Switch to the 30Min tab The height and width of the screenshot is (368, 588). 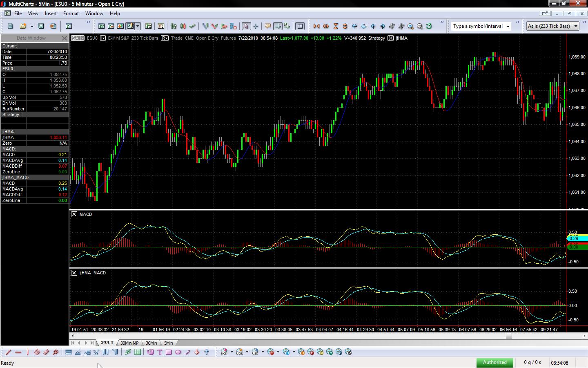click(x=151, y=343)
